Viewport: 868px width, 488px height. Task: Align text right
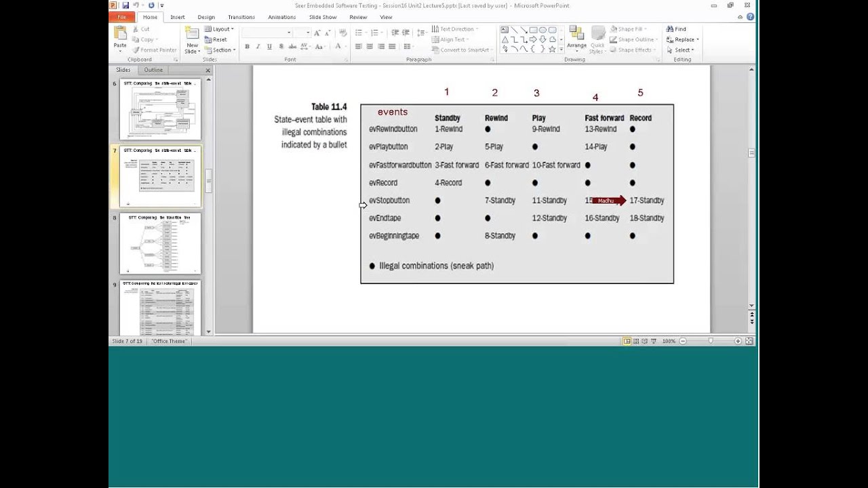(381, 47)
